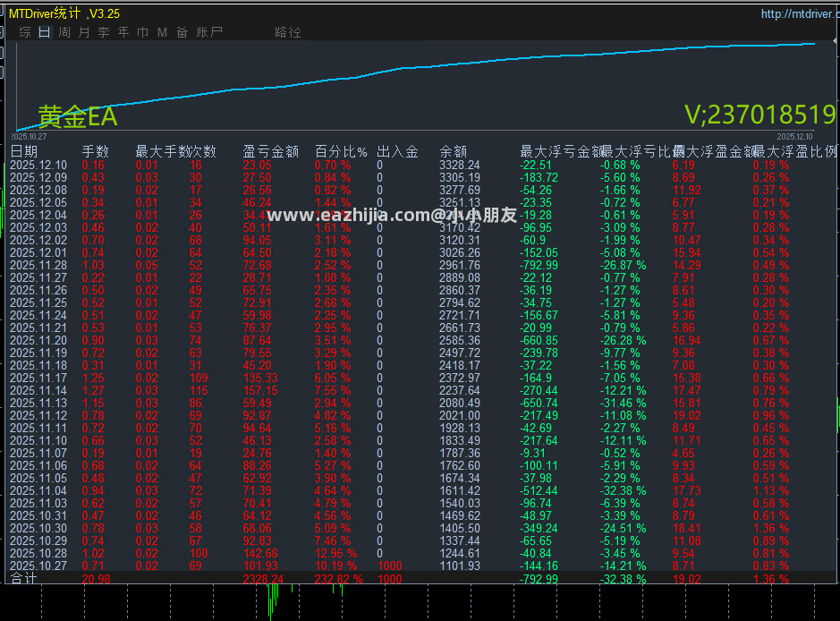The height and width of the screenshot is (621, 840).
Task: Open the 备 tab
Action: pyautogui.click(x=182, y=32)
